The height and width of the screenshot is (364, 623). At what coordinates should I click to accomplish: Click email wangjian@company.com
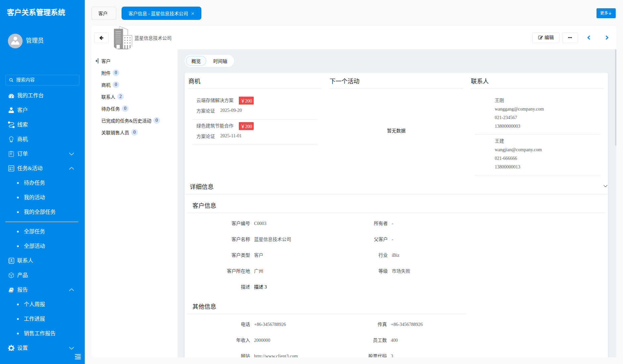coord(518,150)
